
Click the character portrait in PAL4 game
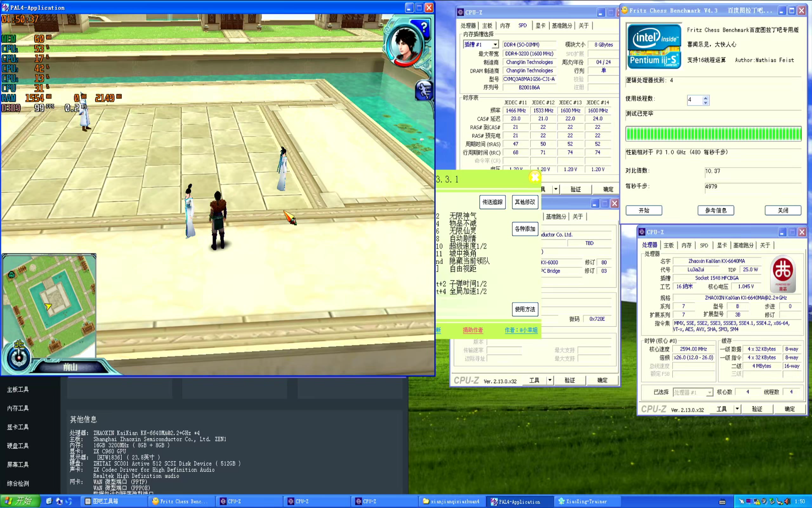[x=404, y=46]
